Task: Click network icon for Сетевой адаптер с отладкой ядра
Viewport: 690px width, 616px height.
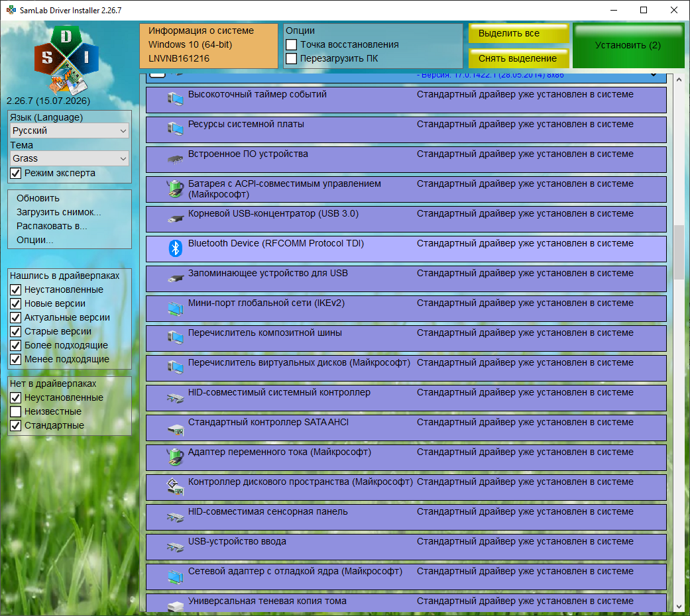Action: [175, 576]
